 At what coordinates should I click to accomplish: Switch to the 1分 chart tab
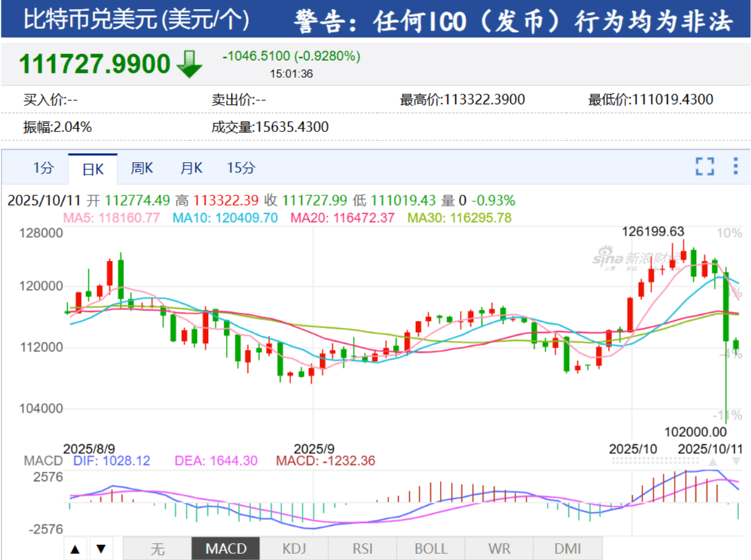pos(43,168)
